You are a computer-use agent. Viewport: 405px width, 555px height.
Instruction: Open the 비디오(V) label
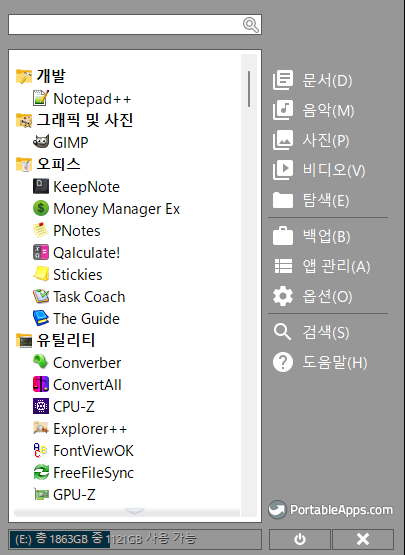click(x=334, y=170)
